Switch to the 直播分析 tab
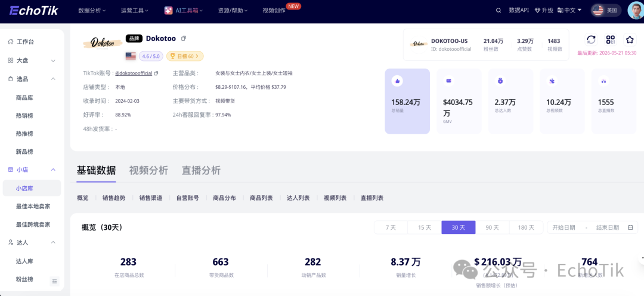 [x=202, y=170]
